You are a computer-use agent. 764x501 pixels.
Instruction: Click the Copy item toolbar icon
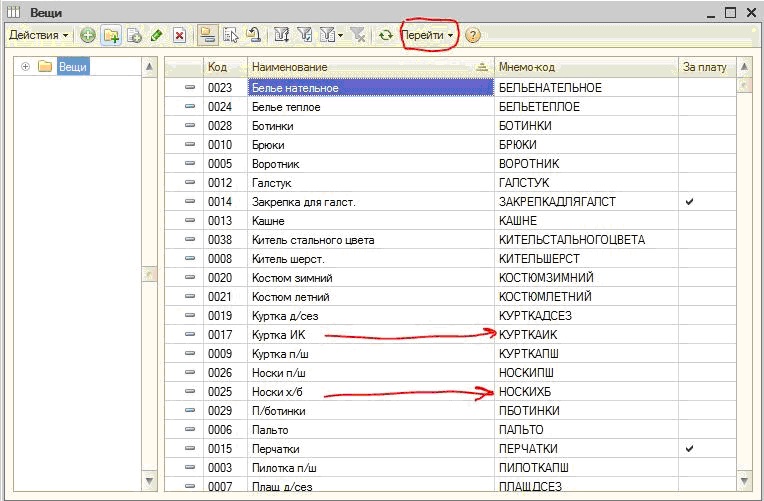134,35
